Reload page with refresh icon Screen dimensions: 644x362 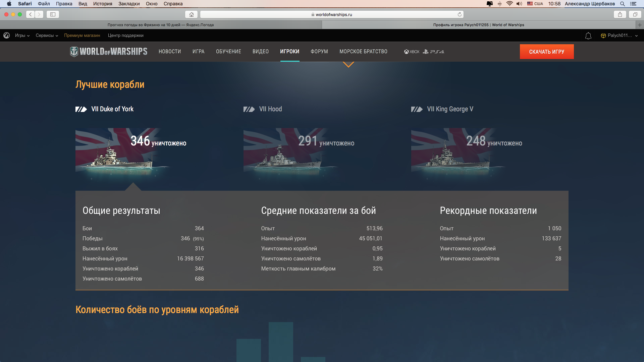(x=460, y=14)
